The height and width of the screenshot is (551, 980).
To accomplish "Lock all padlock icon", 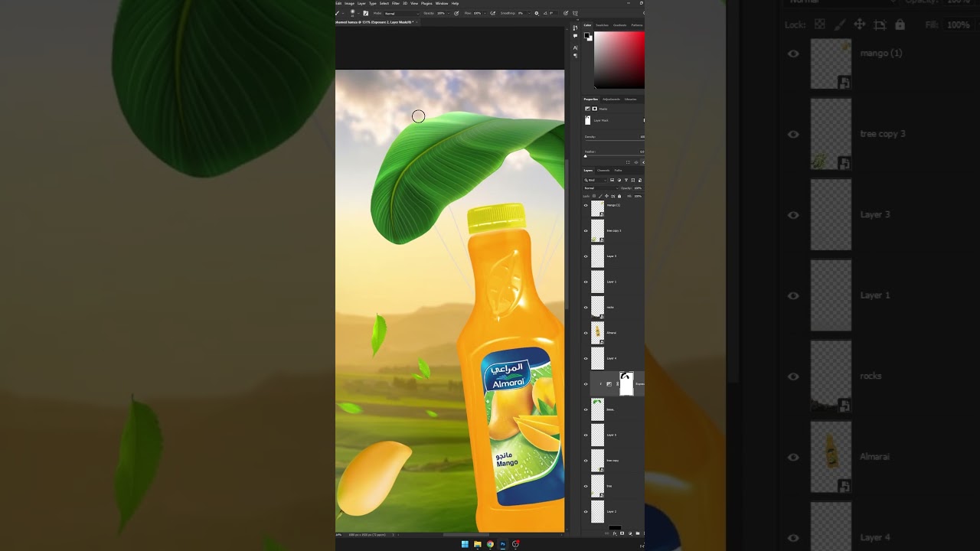I will pos(619,196).
